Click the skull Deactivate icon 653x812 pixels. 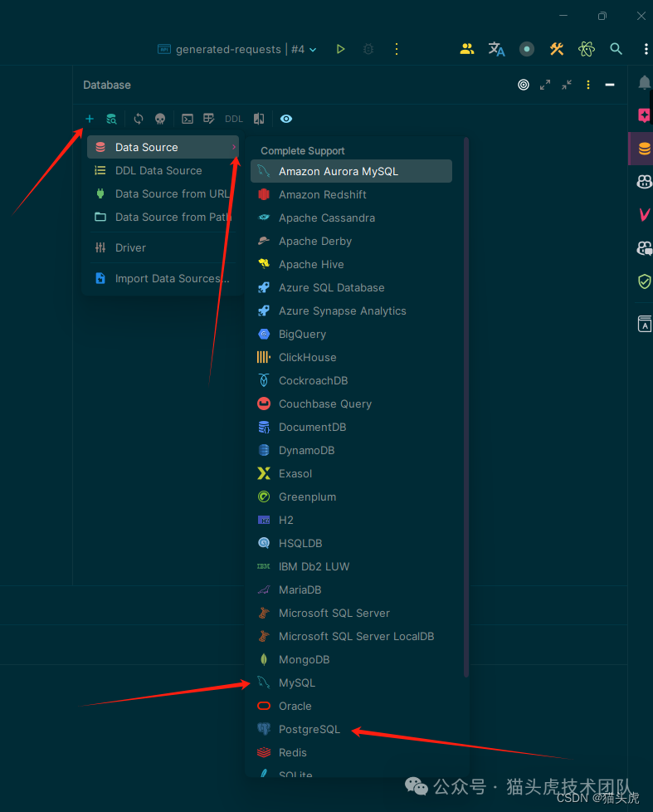[160, 119]
